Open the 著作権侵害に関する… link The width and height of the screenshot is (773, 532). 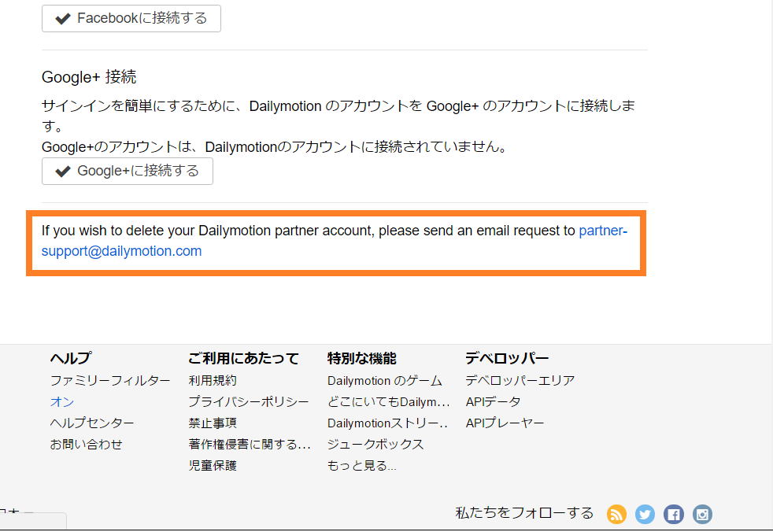(250, 444)
